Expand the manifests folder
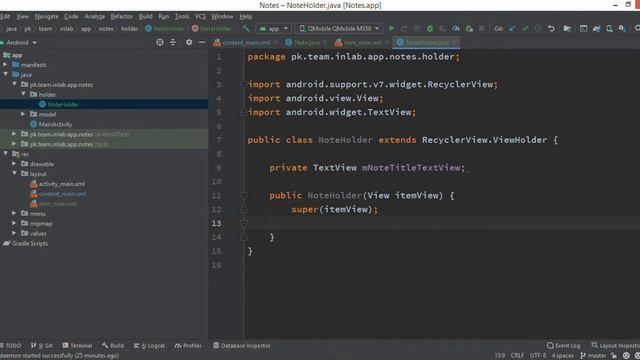Viewport: 640px width, 360px height. tap(5, 65)
